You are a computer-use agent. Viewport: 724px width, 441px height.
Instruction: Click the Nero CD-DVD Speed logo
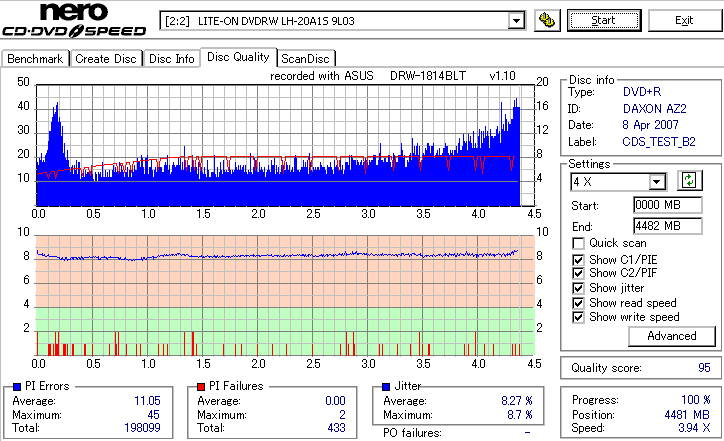coord(74,19)
